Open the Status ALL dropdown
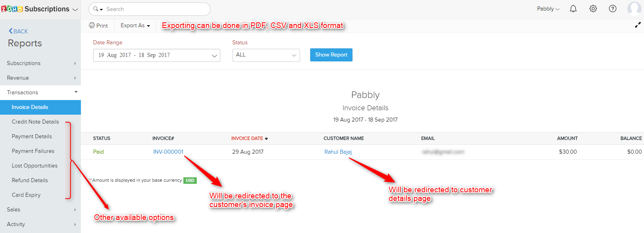This screenshot has height=233, width=644. tap(266, 55)
